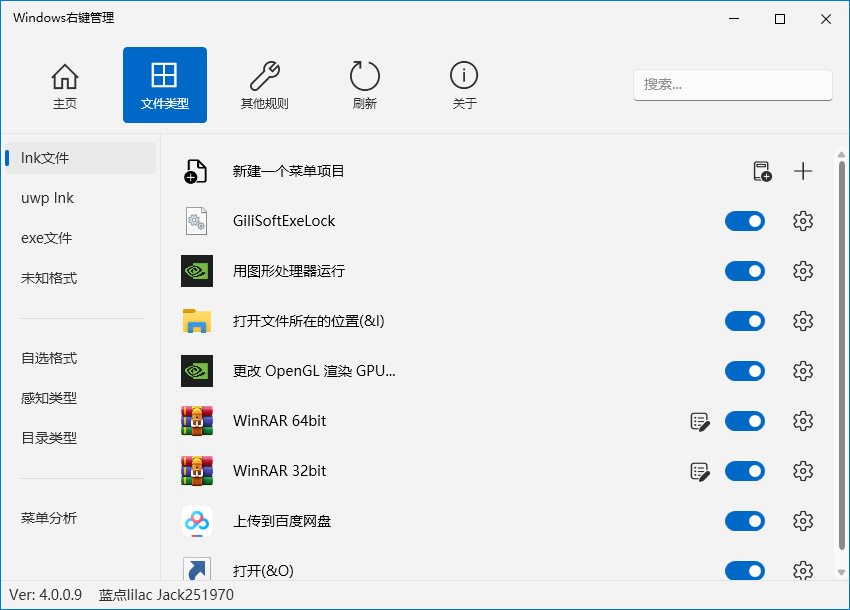This screenshot has width=850, height=610.
Task: Click the scrollbar down arrow
Action: [x=841, y=573]
